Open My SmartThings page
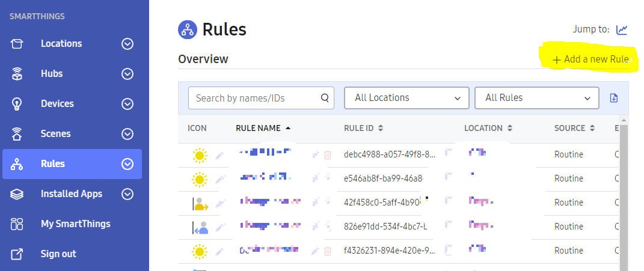 (x=76, y=224)
